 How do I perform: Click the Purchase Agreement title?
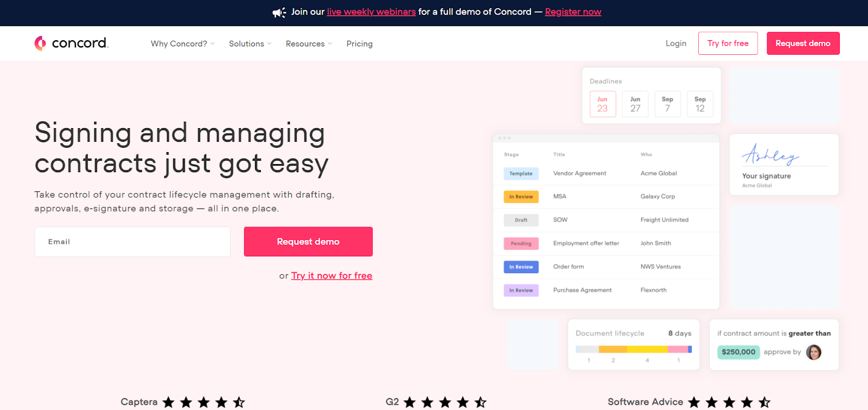click(x=582, y=290)
